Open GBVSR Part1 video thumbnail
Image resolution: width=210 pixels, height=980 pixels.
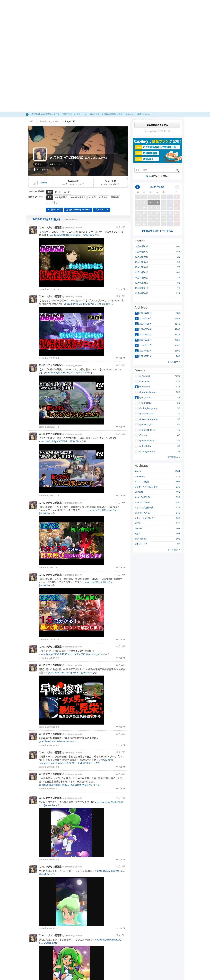(71, 331)
